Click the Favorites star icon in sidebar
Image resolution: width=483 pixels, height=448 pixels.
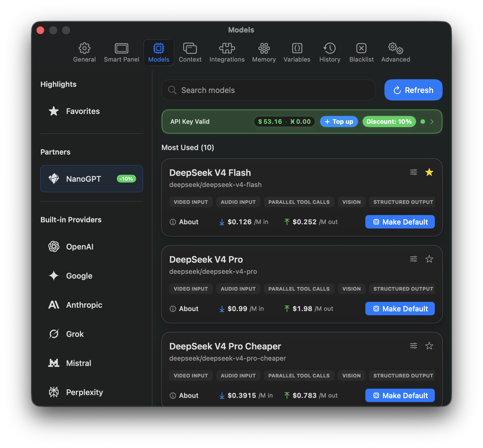54,111
